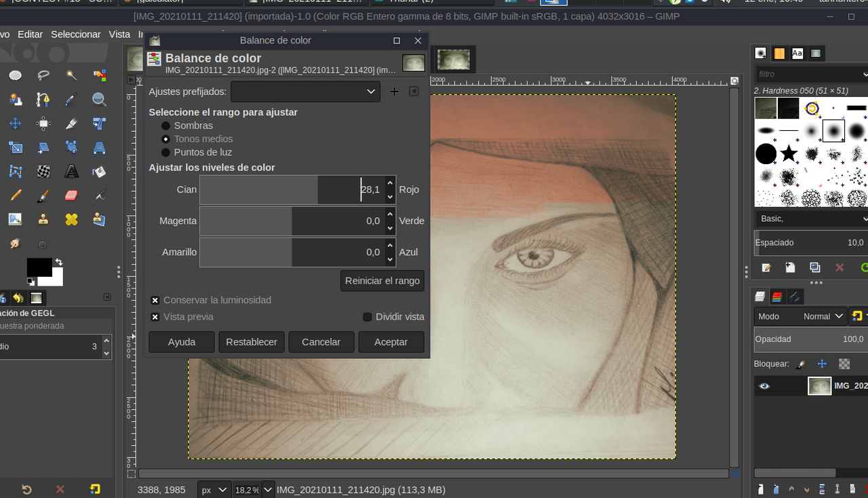Open the Basic brush tag dropdown
This screenshot has height=498, width=868.
pyautogui.click(x=812, y=218)
